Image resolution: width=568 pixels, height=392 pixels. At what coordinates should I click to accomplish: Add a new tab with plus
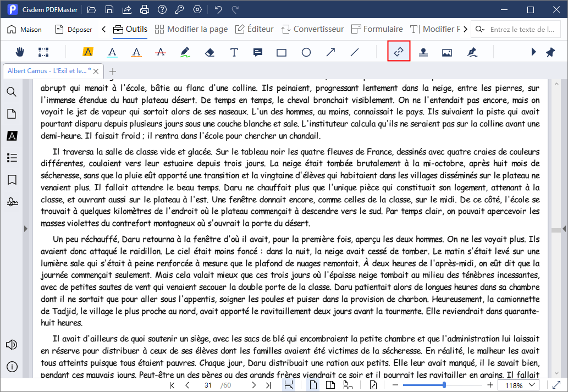click(x=113, y=71)
